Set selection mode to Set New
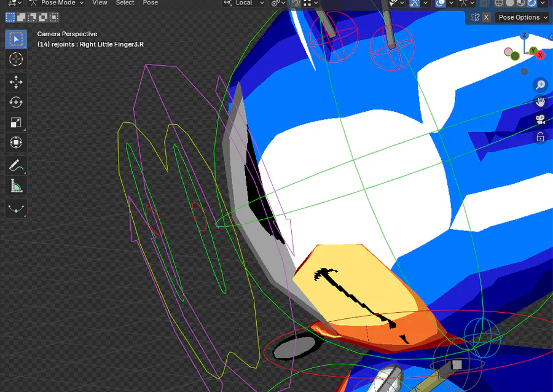This screenshot has width=553, height=392. pos(10,17)
